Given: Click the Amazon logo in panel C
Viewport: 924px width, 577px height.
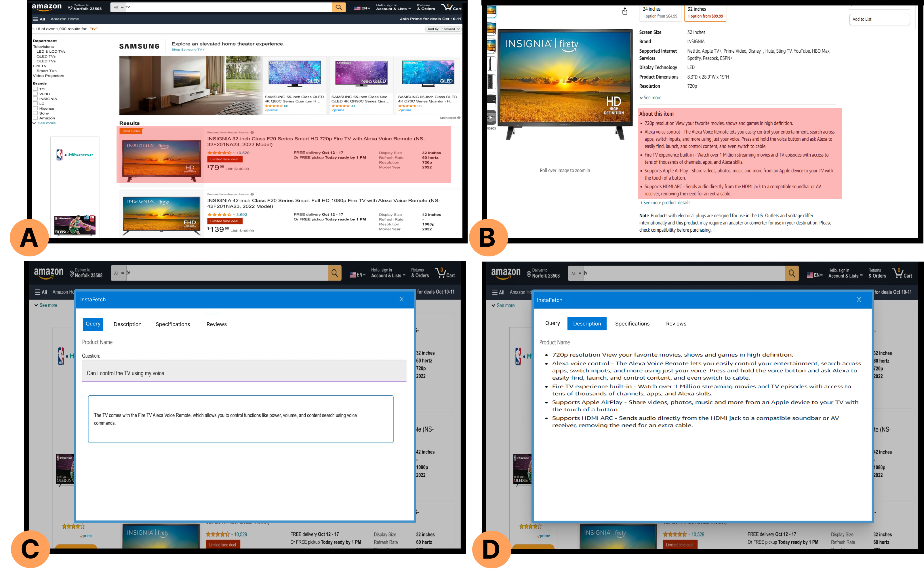Looking at the screenshot, I should [x=48, y=273].
